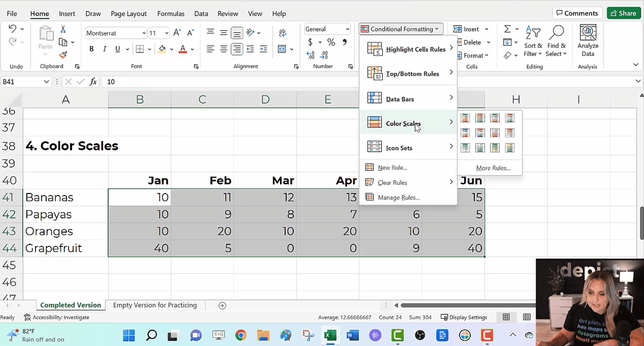Screen dimensions: 644x346
Task: Toggle Center alignment
Action: click(x=223, y=49)
